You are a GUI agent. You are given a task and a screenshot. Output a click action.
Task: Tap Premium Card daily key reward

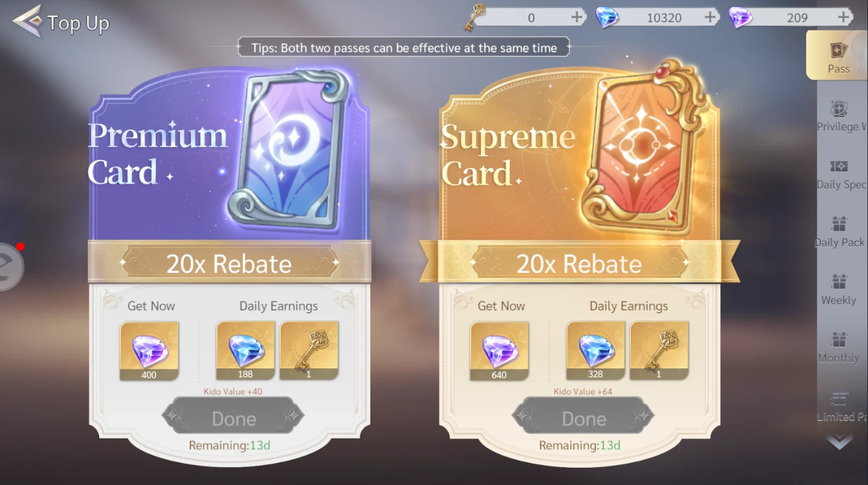pos(309,351)
